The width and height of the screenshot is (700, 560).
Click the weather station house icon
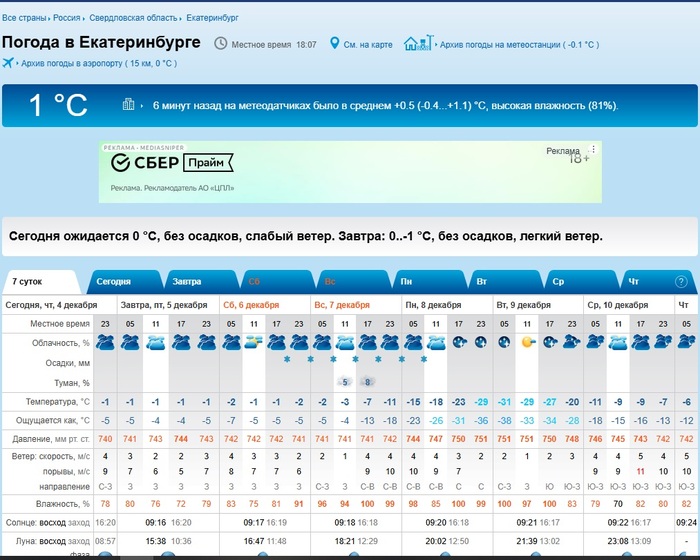(x=412, y=44)
